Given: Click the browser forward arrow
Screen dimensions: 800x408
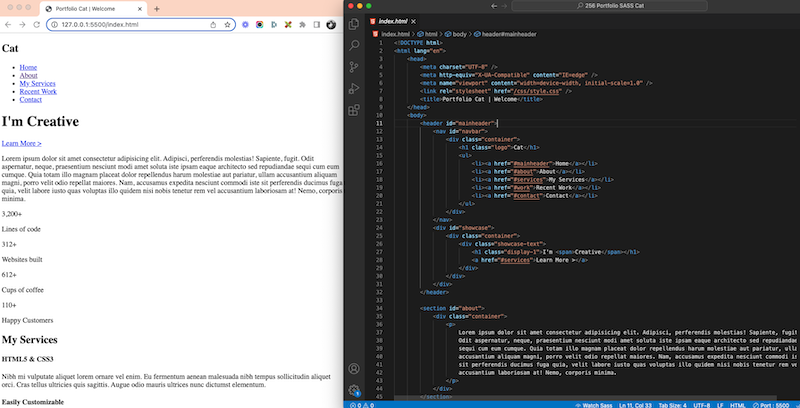Looking at the screenshot, I should pos(22,24).
